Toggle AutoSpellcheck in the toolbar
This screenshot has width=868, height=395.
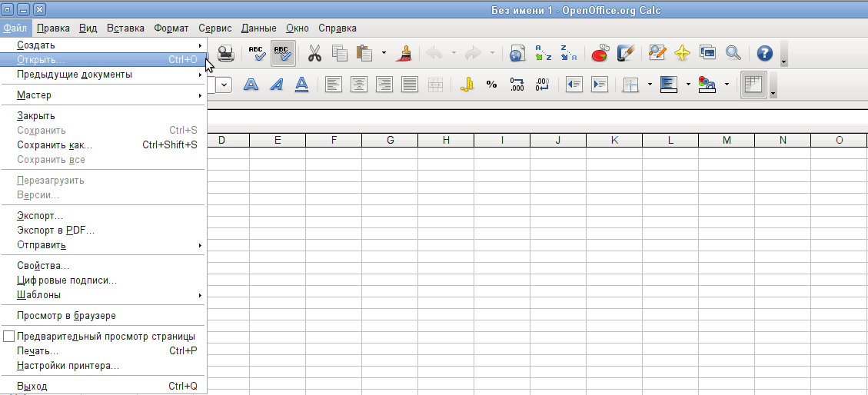tap(282, 53)
